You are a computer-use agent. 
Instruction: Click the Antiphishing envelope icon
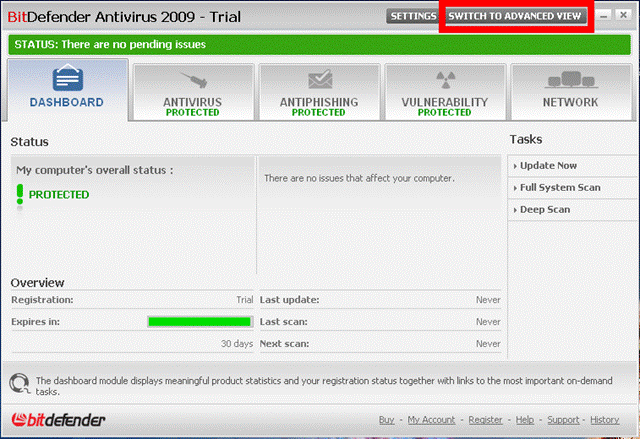click(318, 80)
